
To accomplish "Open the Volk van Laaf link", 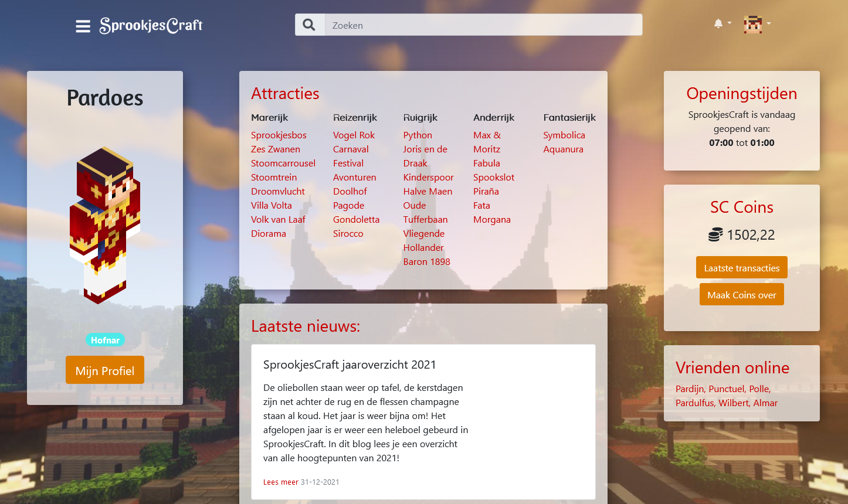I will pyautogui.click(x=278, y=219).
